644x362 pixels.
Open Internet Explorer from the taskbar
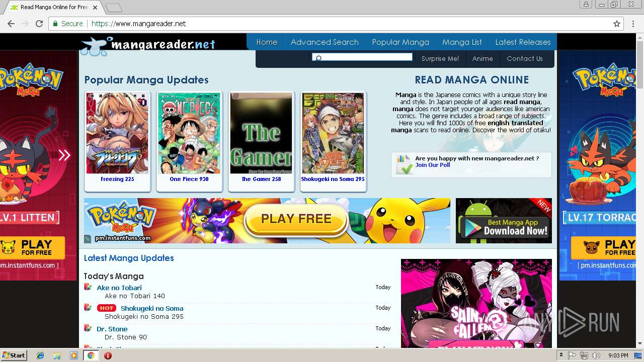click(x=40, y=355)
